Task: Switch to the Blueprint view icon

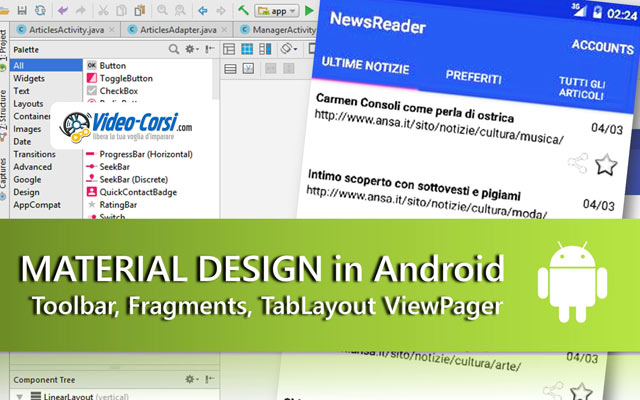Action: [247, 49]
